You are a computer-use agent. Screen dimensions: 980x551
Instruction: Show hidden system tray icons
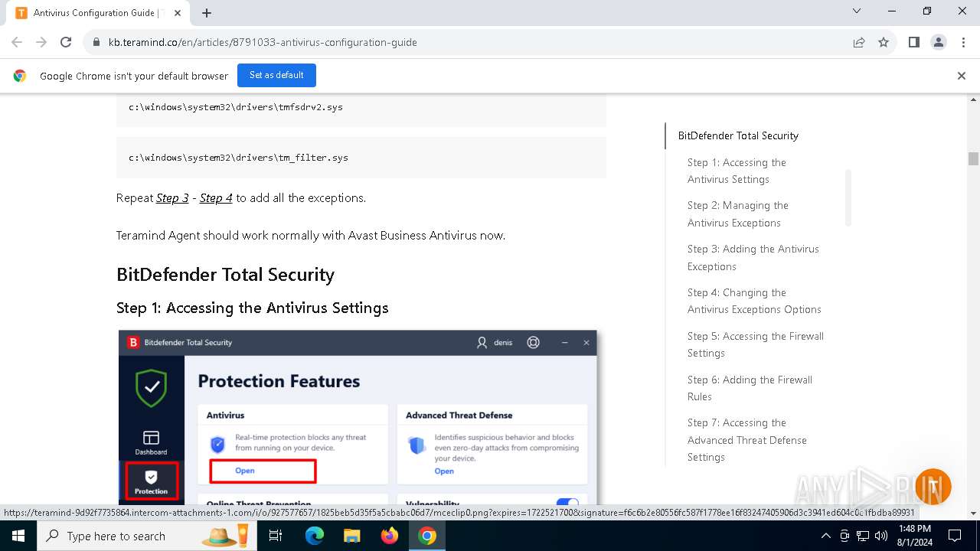pos(825,536)
